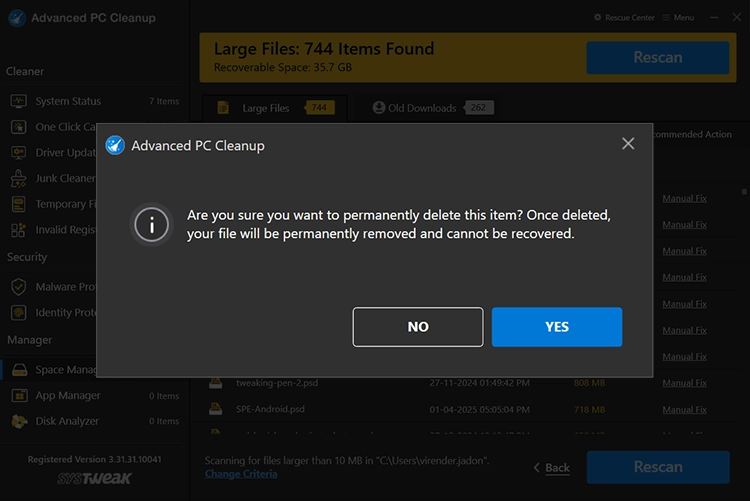Image resolution: width=750 pixels, height=501 pixels.
Task: Click the Back link at the bottom
Action: point(551,468)
